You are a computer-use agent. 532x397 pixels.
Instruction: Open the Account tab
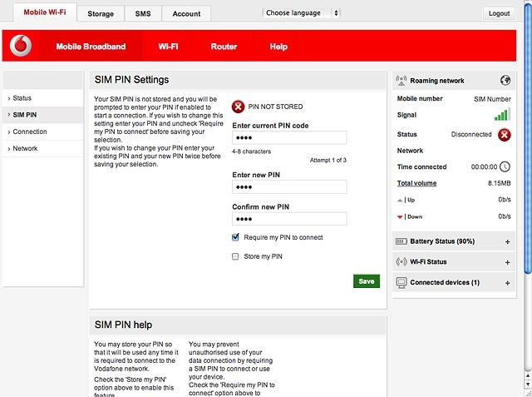click(186, 14)
